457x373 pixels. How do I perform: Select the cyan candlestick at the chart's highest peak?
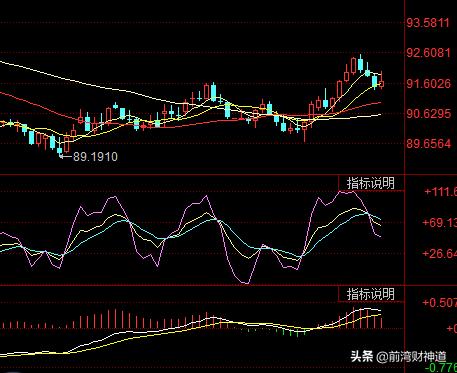[x=360, y=63]
